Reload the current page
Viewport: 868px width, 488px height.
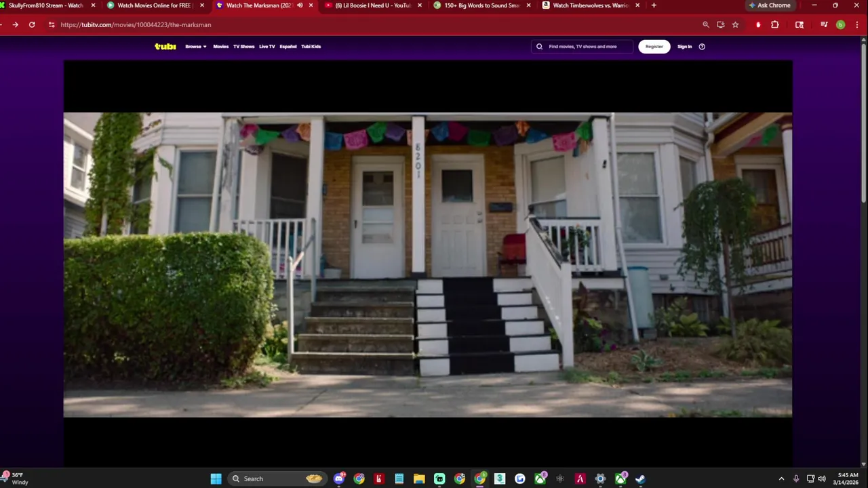coord(32,24)
